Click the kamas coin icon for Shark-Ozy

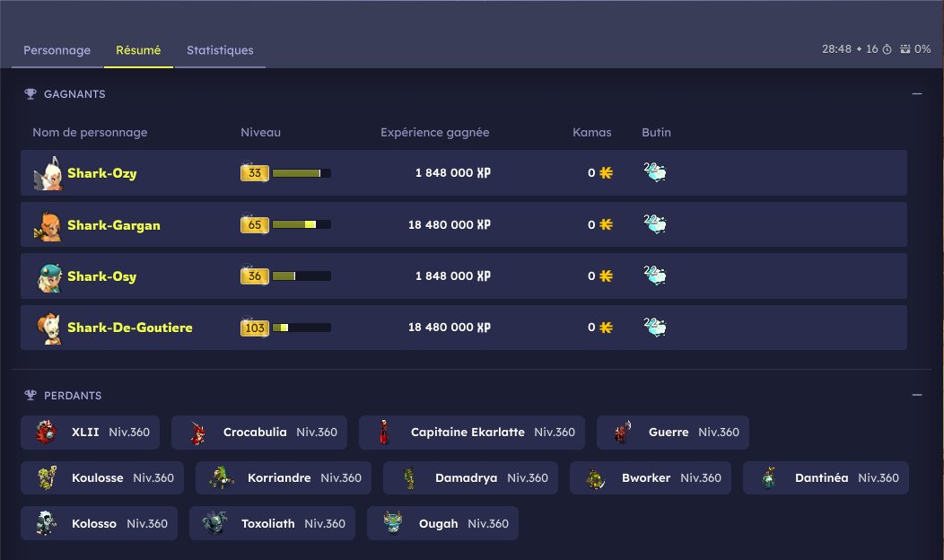click(x=606, y=173)
